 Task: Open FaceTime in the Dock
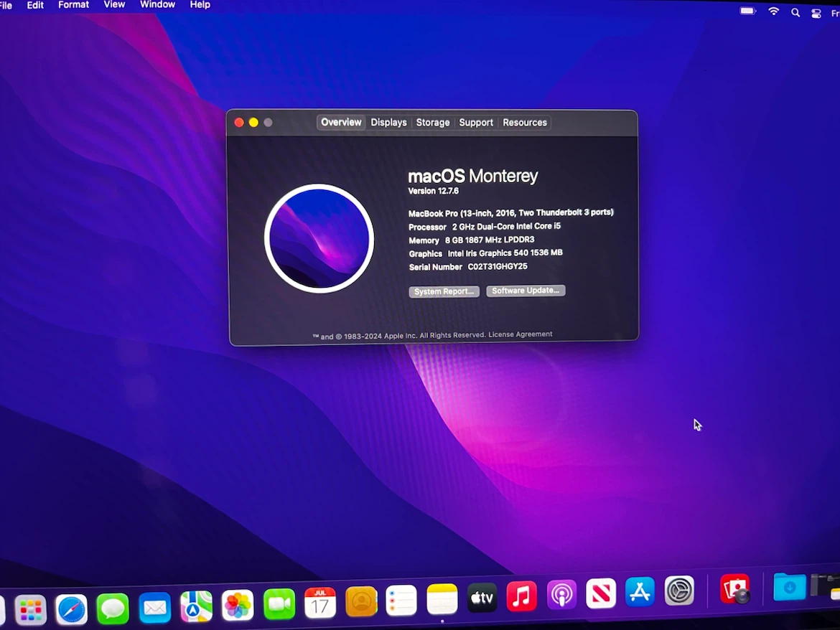(279, 603)
